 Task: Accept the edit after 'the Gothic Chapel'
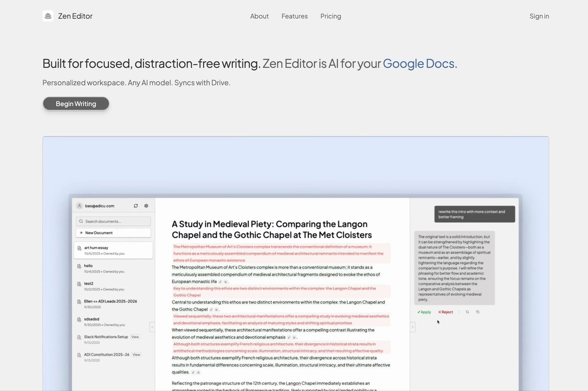click(211, 310)
